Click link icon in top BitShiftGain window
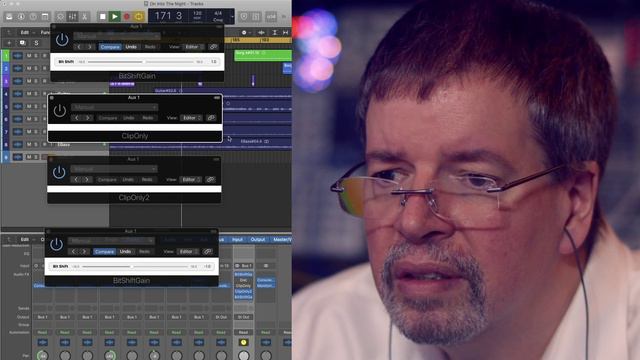 tap(213, 47)
